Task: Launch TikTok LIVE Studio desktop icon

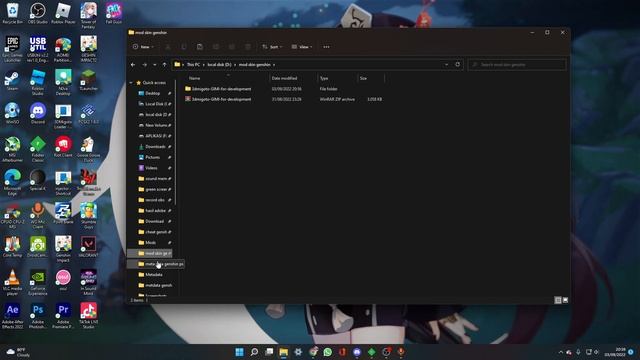Action: (x=88, y=316)
